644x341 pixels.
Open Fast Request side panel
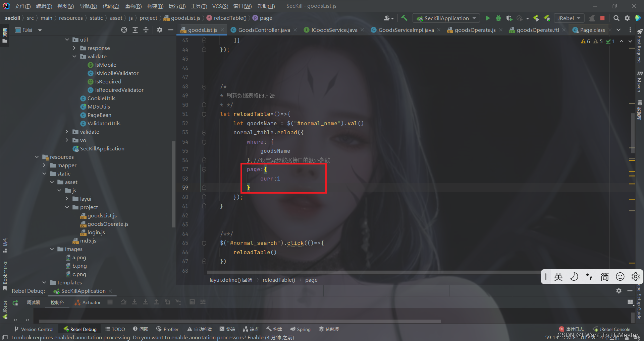click(640, 46)
